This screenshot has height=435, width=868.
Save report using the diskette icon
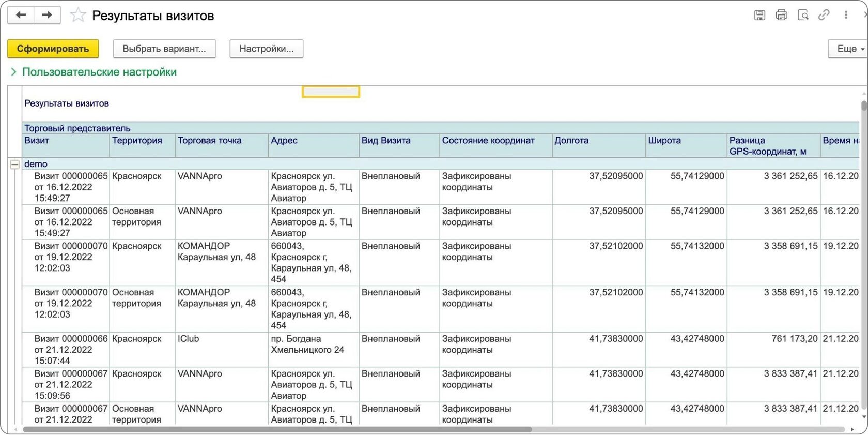click(x=760, y=15)
